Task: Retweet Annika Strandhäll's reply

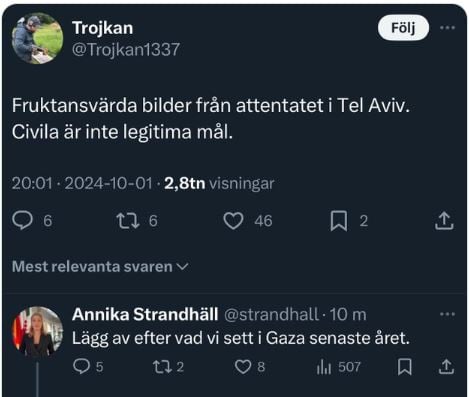Action: (162, 367)
